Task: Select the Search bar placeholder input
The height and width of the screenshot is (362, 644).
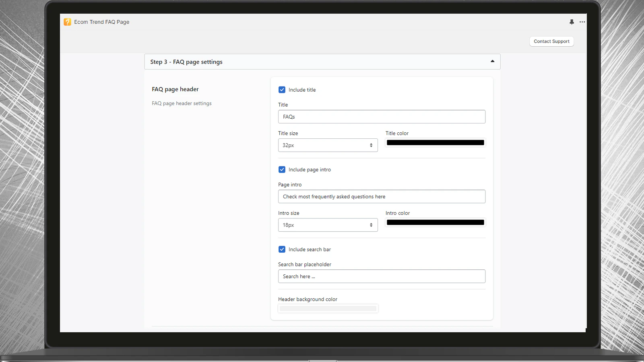Action: coord(382,276)
